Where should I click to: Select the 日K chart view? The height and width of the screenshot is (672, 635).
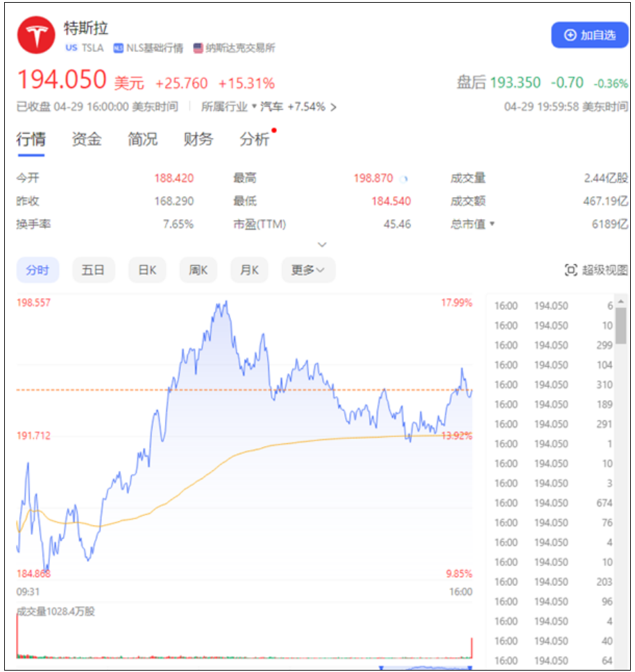147,270
